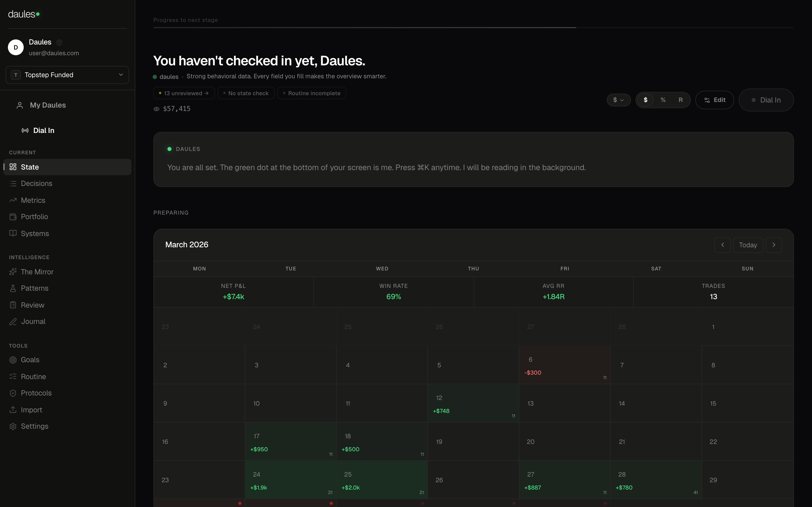Switch display unit to percent
The height and width of the screenshot is (507, 812).
coord(663,100)
